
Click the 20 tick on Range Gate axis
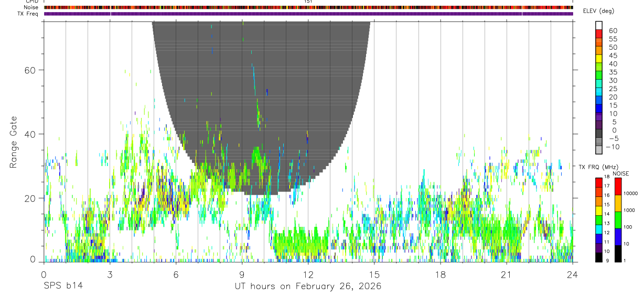[29, 199]
